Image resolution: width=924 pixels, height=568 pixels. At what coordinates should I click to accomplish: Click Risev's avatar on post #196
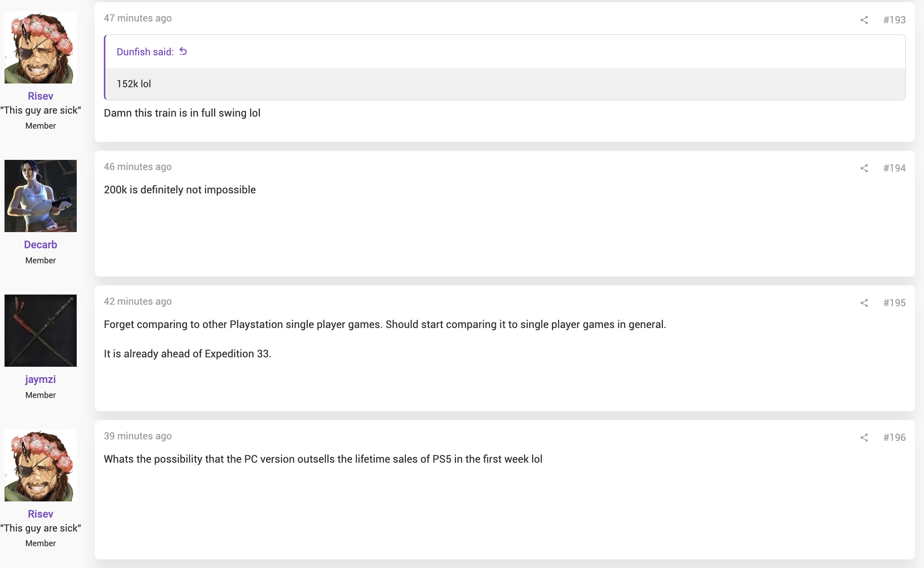(41, 465)
